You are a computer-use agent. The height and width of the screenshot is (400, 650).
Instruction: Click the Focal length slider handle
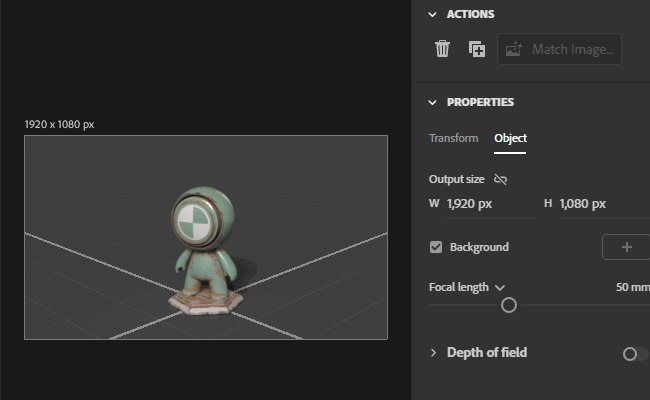(x=509, y=305)
